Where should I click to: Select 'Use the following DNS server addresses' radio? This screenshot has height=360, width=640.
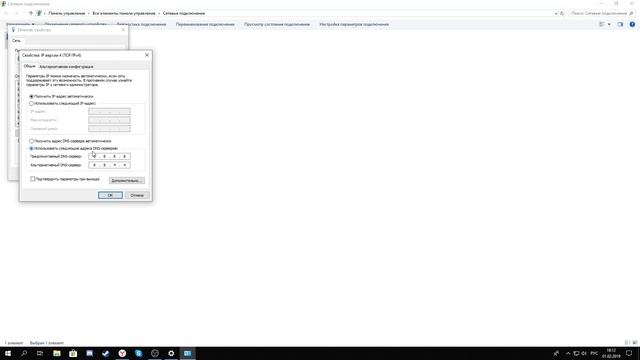tap(31, 148)
